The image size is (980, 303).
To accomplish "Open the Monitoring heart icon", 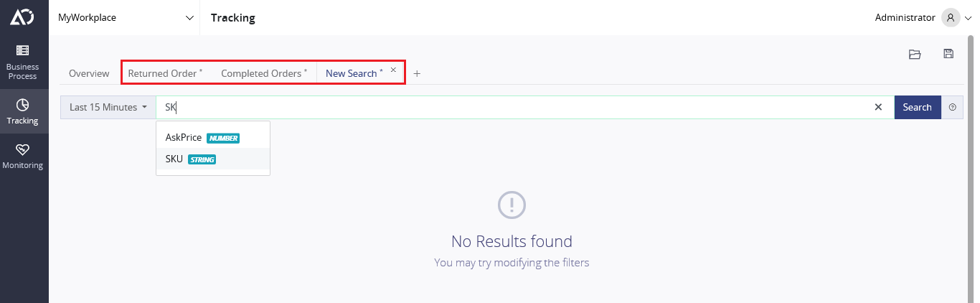I will point(23,149).
